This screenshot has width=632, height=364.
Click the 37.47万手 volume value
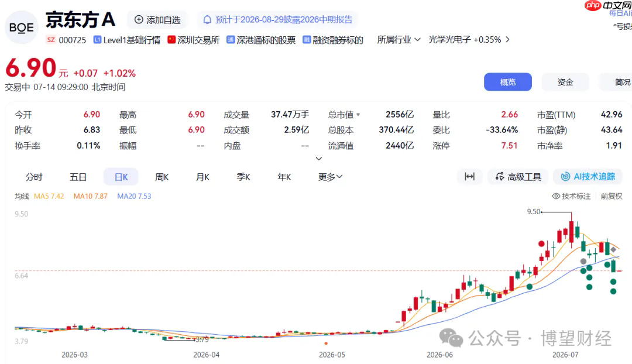(290, 115)
